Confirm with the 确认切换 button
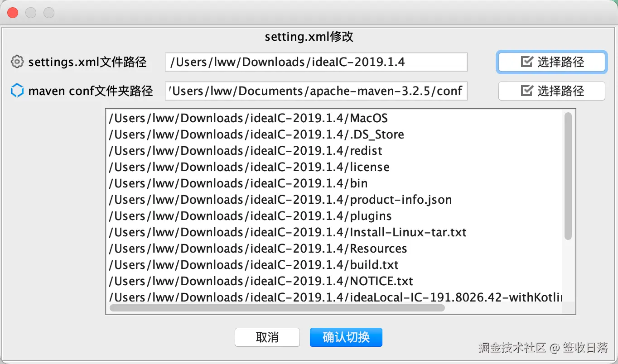Image resolution: width=618 pixels, height=364 pixels. (x=346, y=337)
